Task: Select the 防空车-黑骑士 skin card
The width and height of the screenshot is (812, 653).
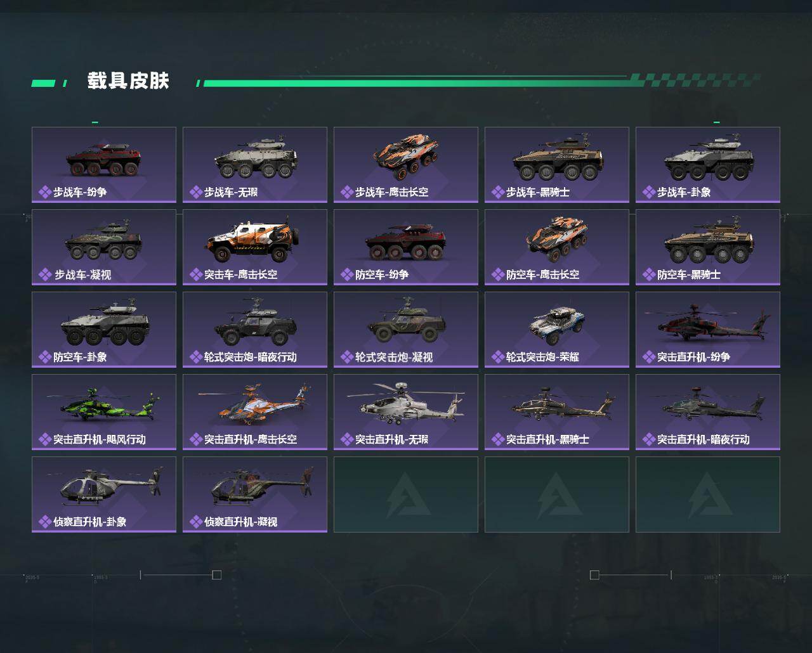Action: coord(708,247)
